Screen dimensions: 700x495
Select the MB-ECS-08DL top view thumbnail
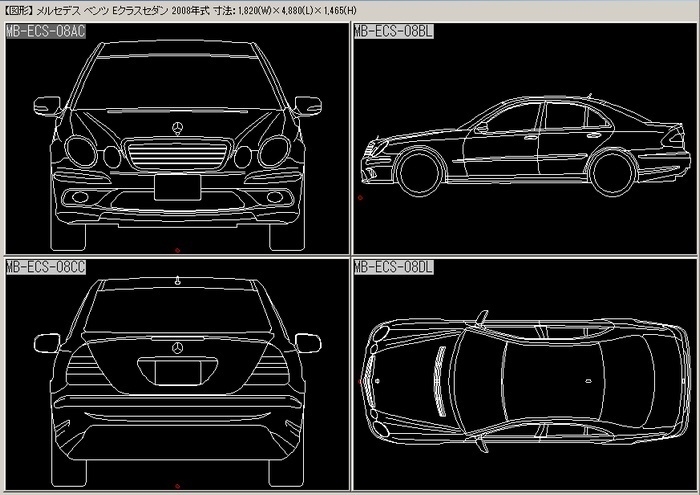tap(525, 374)
